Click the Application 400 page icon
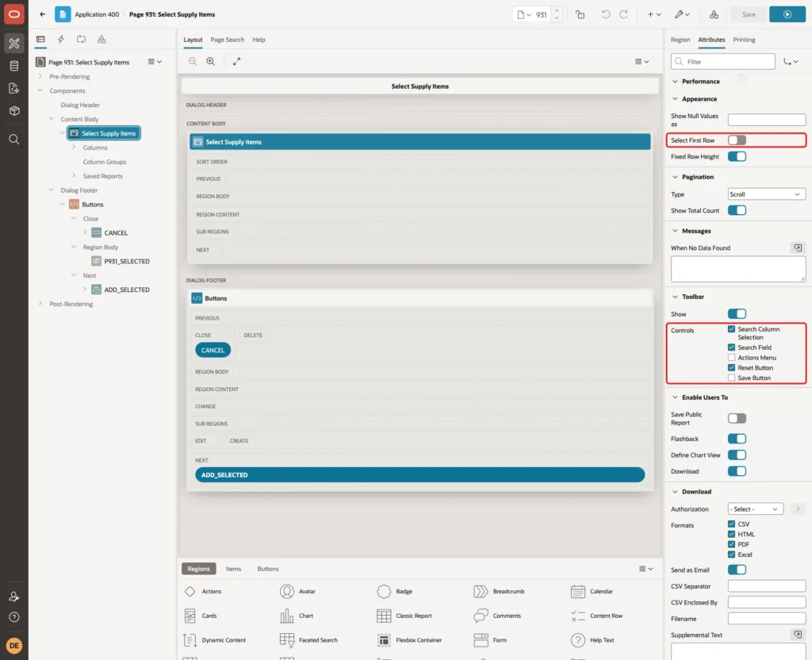The image size is (812, 660). coord(63,14)
